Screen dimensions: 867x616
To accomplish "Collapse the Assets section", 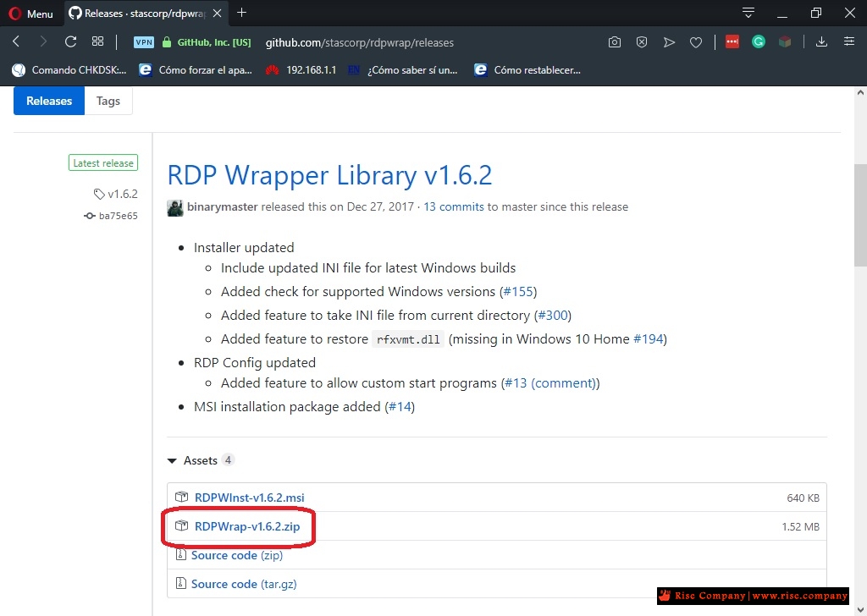I will (201, 460).
